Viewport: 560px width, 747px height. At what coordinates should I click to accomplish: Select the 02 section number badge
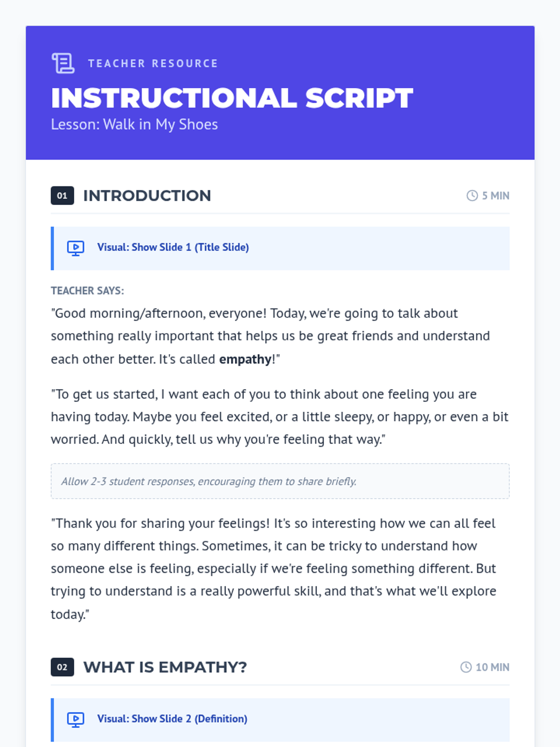click(63, 667)
